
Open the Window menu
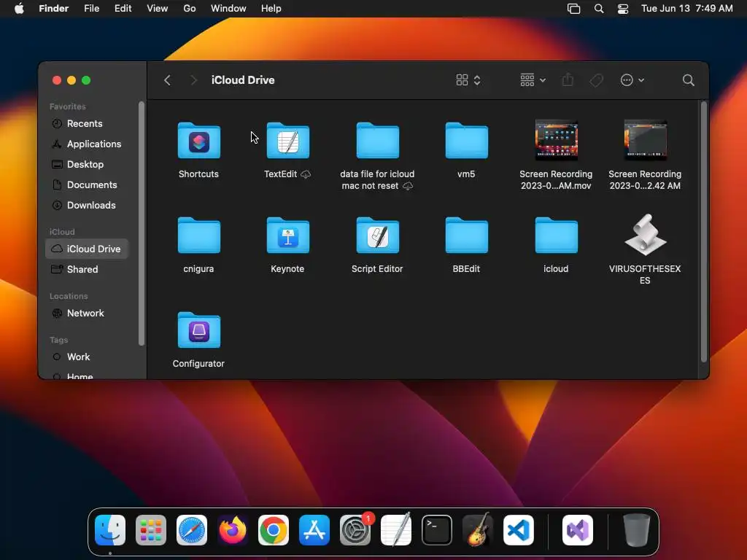click(228, 9)
